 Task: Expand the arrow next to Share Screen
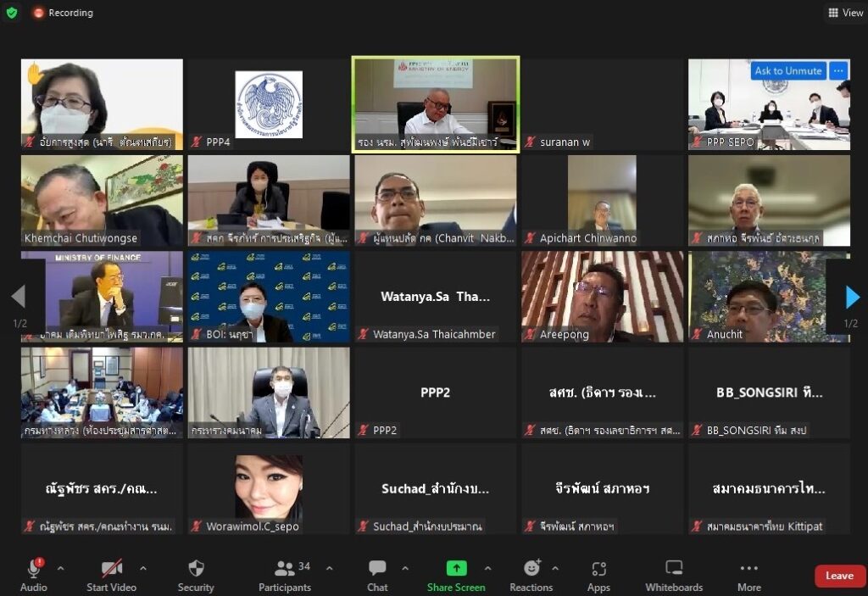click(487, 568)
